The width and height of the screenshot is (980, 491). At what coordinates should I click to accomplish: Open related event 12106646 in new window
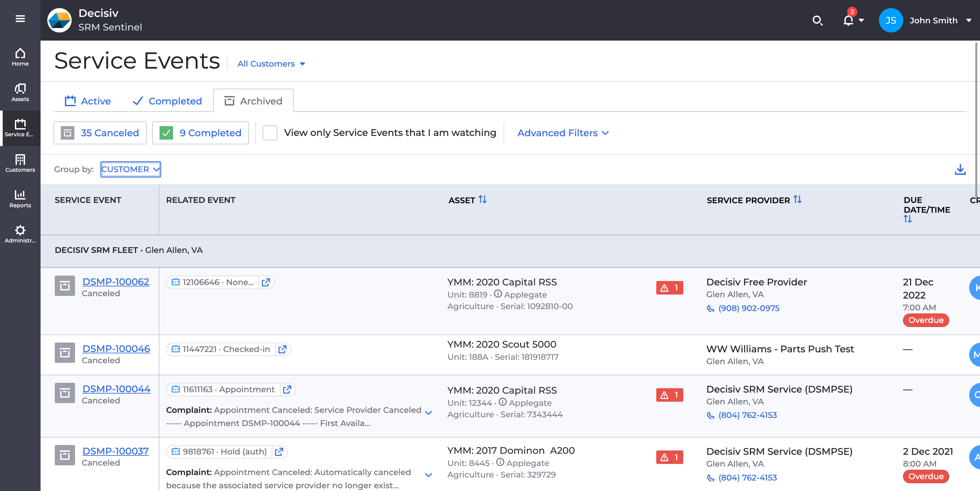[266, 282]
